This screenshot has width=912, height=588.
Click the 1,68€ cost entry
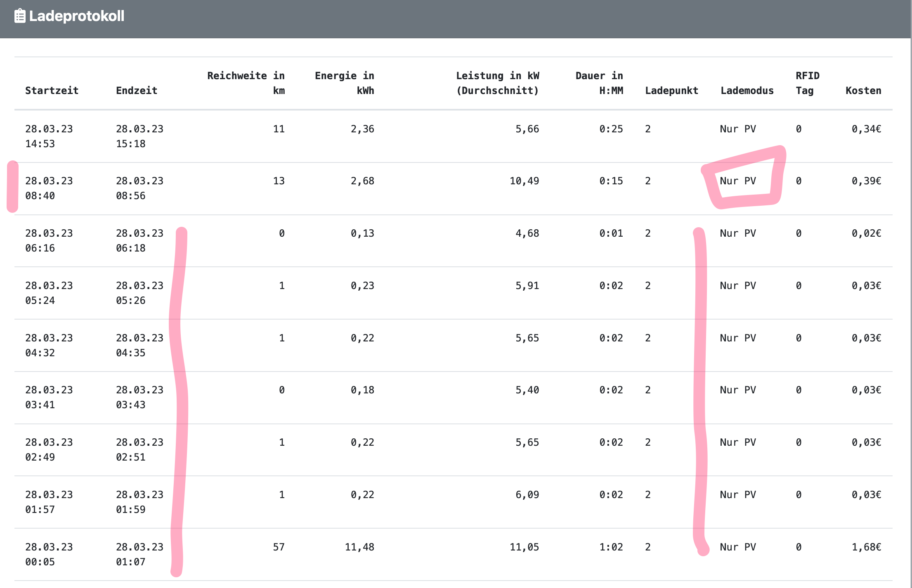tap(866, 547)
